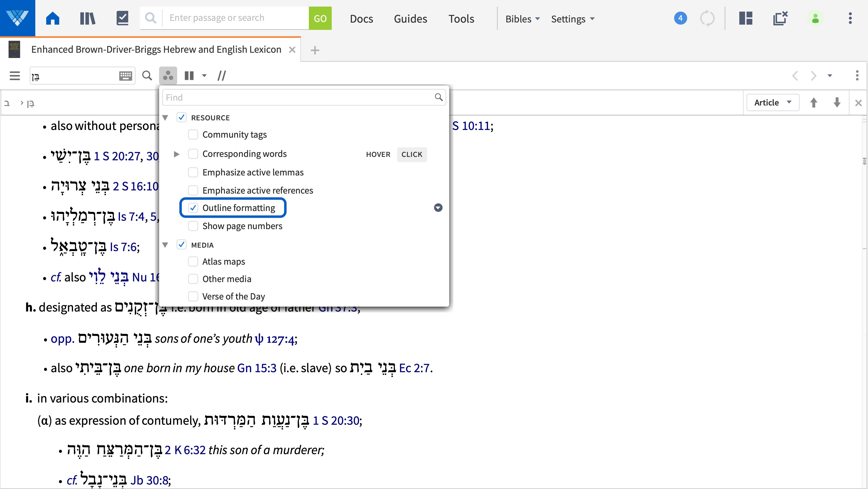
Task: Open the notifications badge showing 4
Action: coord(680,18)
